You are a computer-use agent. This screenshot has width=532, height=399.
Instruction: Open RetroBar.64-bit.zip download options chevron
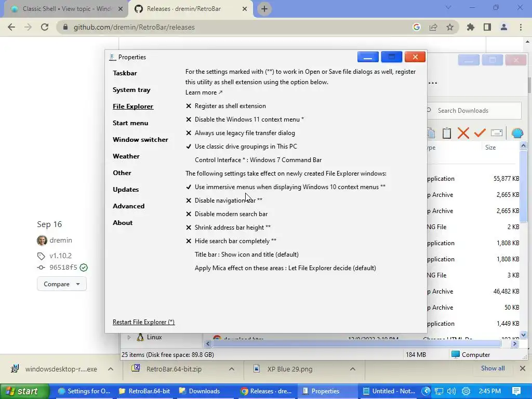tap(232, 369)
